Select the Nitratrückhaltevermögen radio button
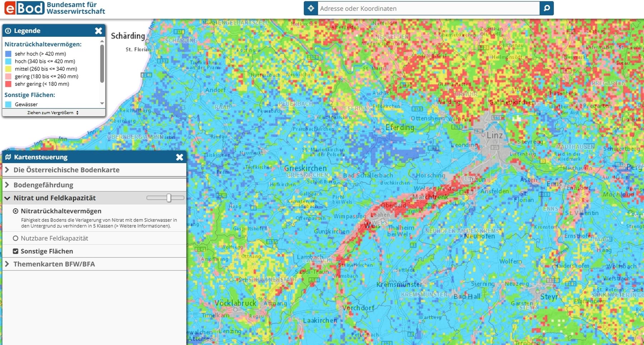Screen dimensions: 644x345 coord(15,211)
